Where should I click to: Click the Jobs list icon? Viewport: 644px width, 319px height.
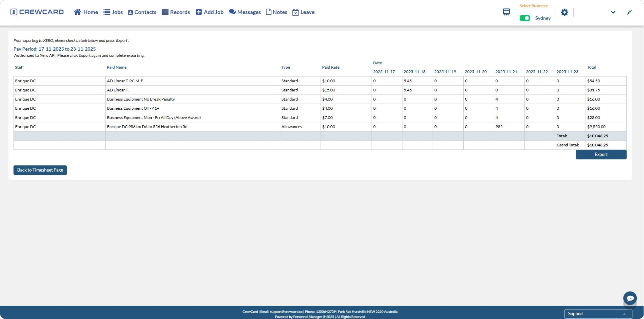(x=107, y=12)
